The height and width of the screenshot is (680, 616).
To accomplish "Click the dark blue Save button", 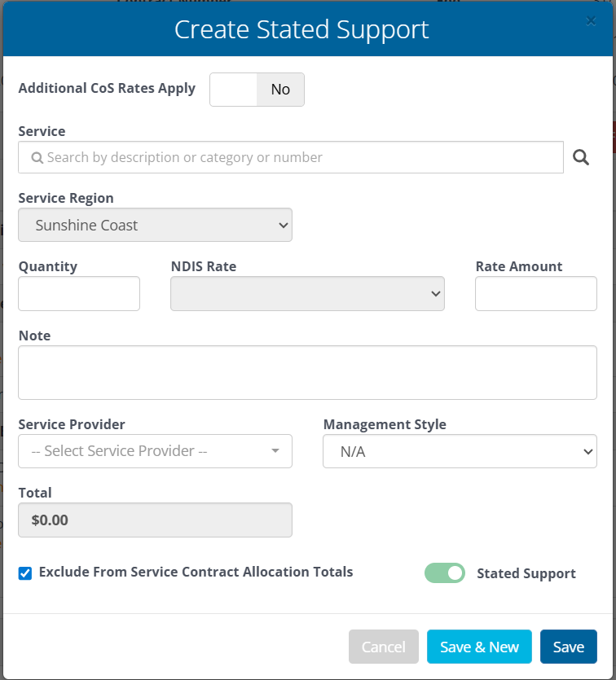I will 568,647.
